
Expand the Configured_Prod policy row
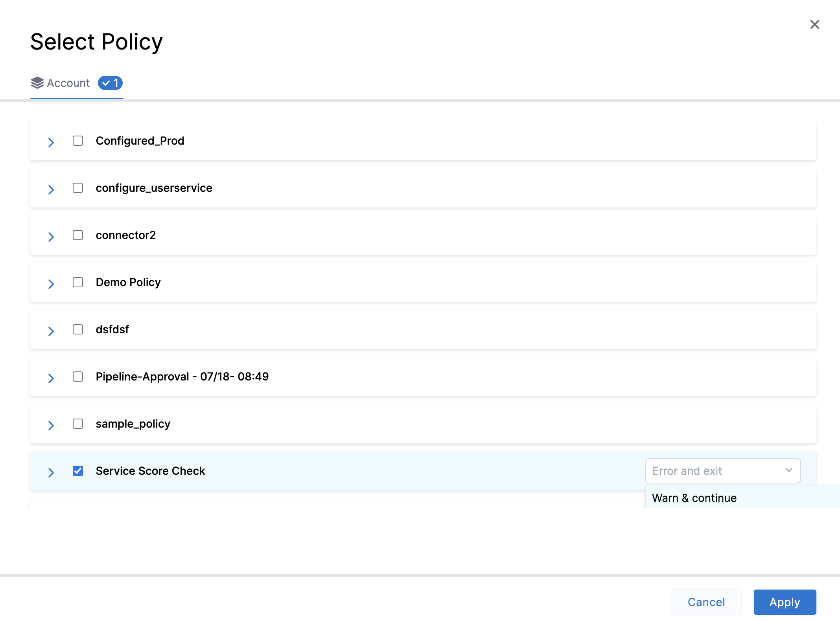51,142
